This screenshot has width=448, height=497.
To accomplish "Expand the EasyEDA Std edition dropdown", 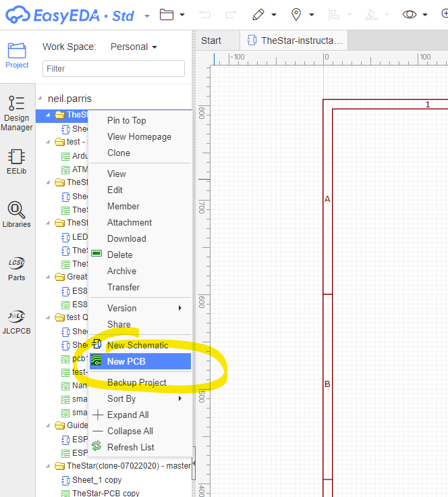I will [x=147, y=16].
